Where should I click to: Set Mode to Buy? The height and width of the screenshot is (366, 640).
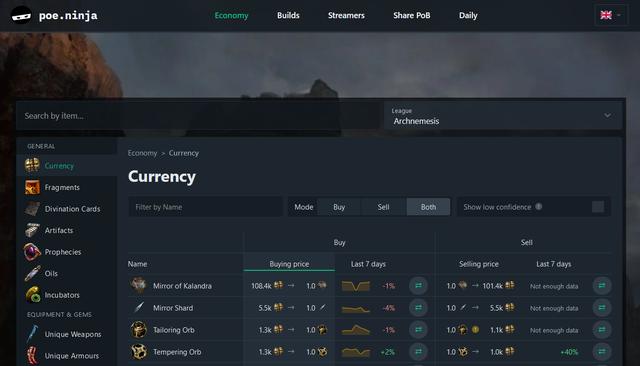point(339,207)
